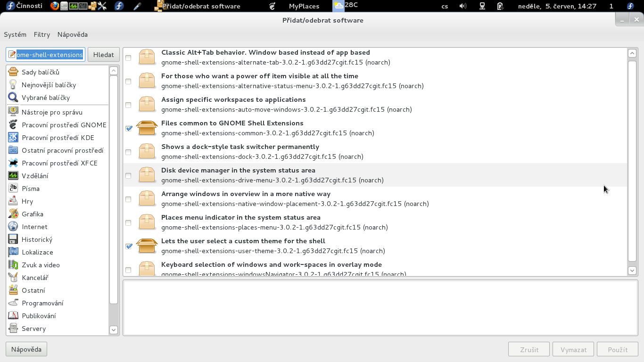644x362 pixels.
Task: Select Pracovní prostředí XFCE mouse icon
Action: [x=13, y=163]
